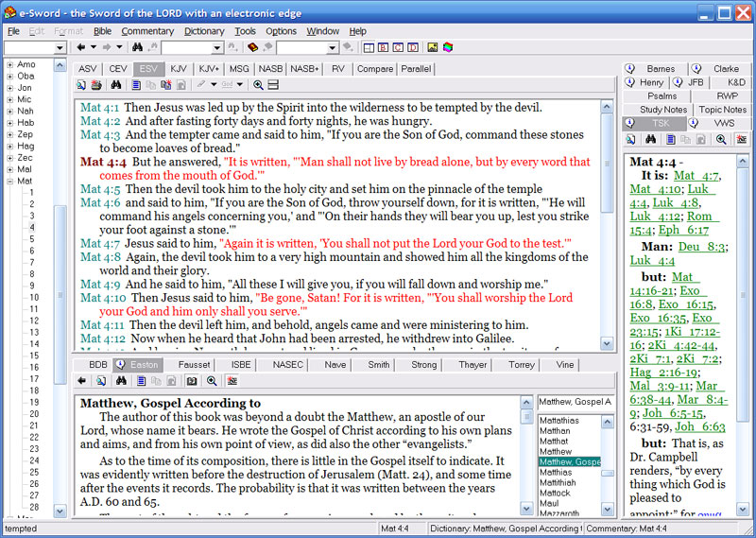Click the two-pane split icon in Bible toolbar
Image resolution: width=756 pixels, height=538 pixels.
point(273,85)
